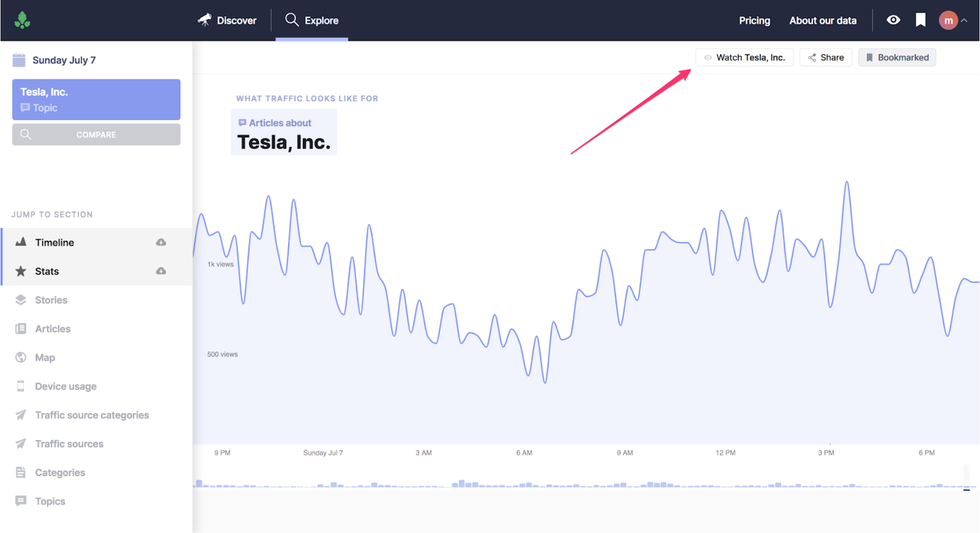Open the Pricing page
The image size is (980, 533).
coord(754,20)
